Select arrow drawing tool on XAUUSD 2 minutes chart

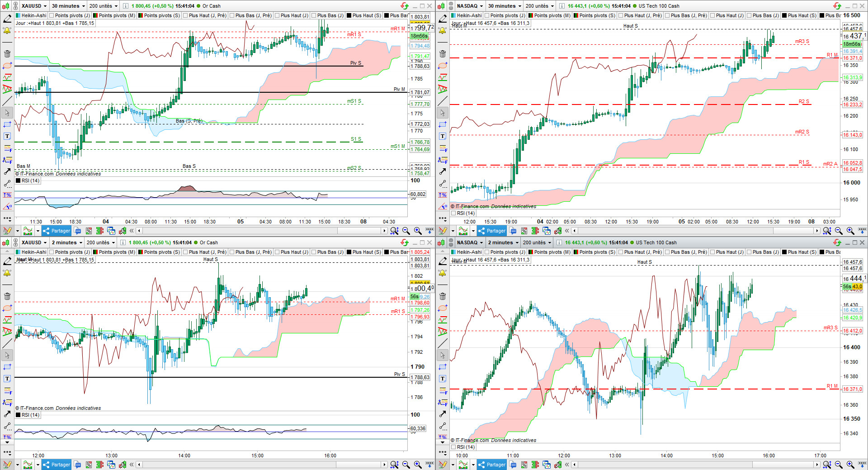7,414
